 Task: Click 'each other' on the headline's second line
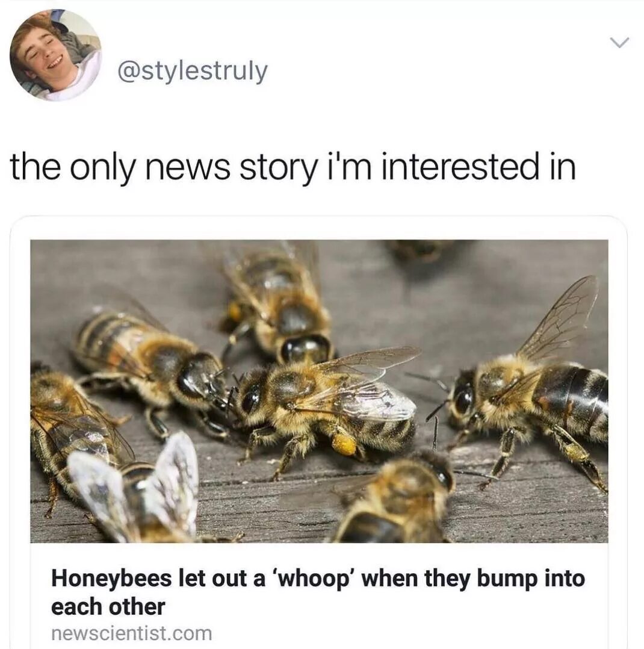click(x=108, y=607)
